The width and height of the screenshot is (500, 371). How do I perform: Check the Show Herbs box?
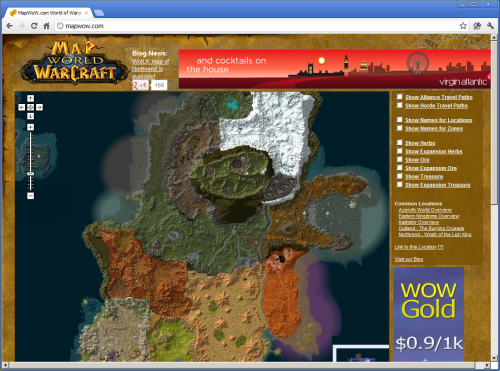(399, 142)
